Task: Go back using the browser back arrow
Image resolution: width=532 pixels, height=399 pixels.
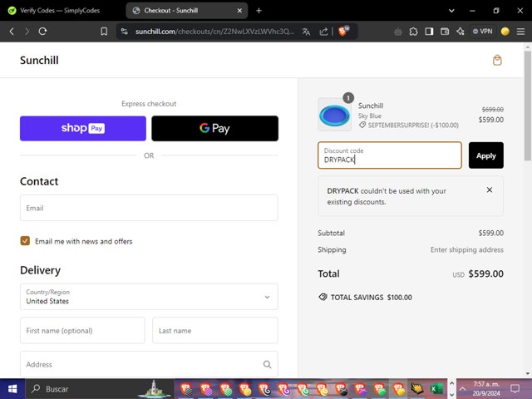Action: 12,32
